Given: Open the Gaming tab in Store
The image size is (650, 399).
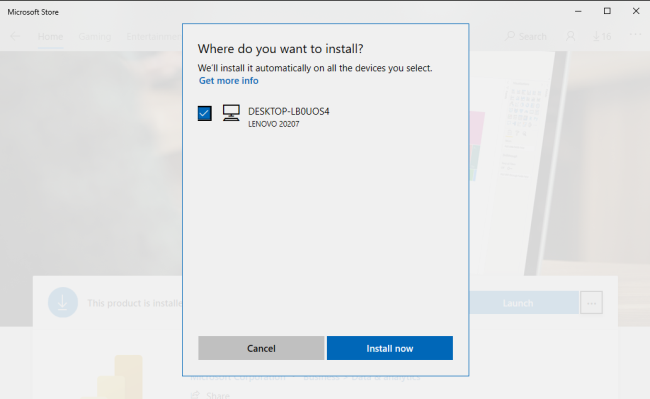Looking at the screenshot, I should pyautogui.click(x=95, y=36).
